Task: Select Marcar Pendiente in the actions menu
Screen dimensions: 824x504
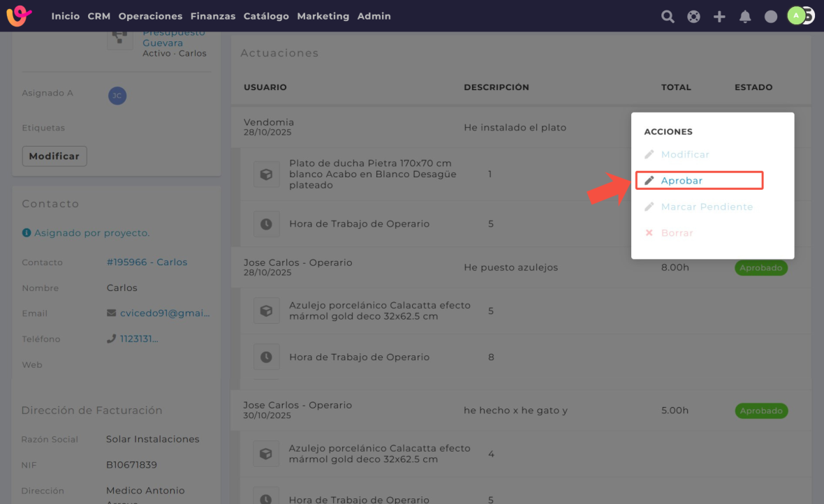Action: [x=706, y=207]
